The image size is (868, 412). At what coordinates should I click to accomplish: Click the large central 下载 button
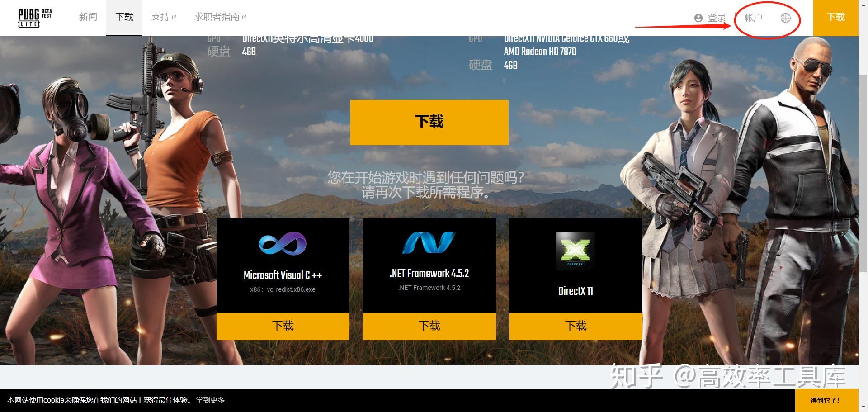coord(429,122)
